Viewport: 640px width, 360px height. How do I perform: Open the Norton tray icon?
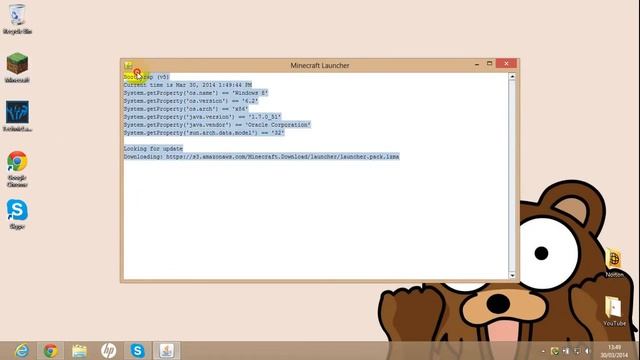[555, 351]
